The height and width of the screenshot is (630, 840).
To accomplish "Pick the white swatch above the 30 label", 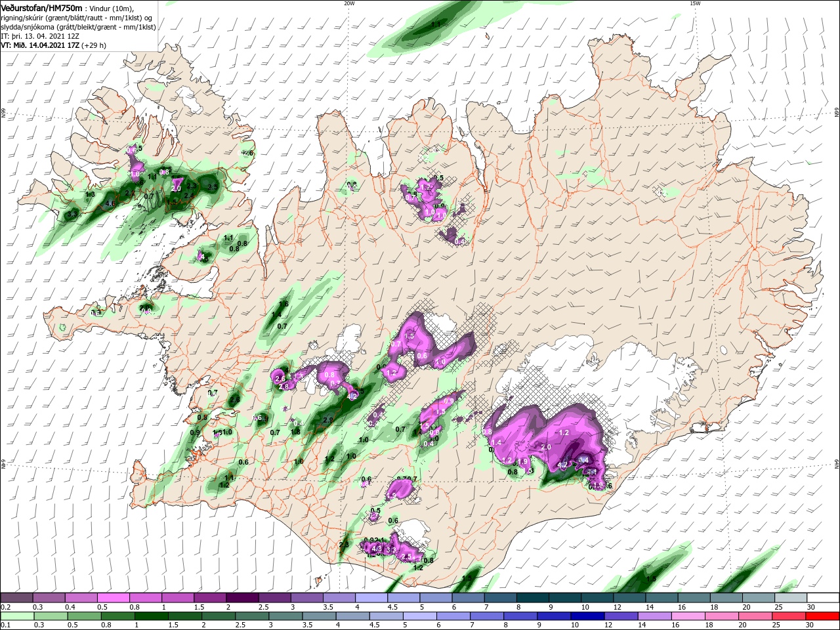I will (823, 598).
